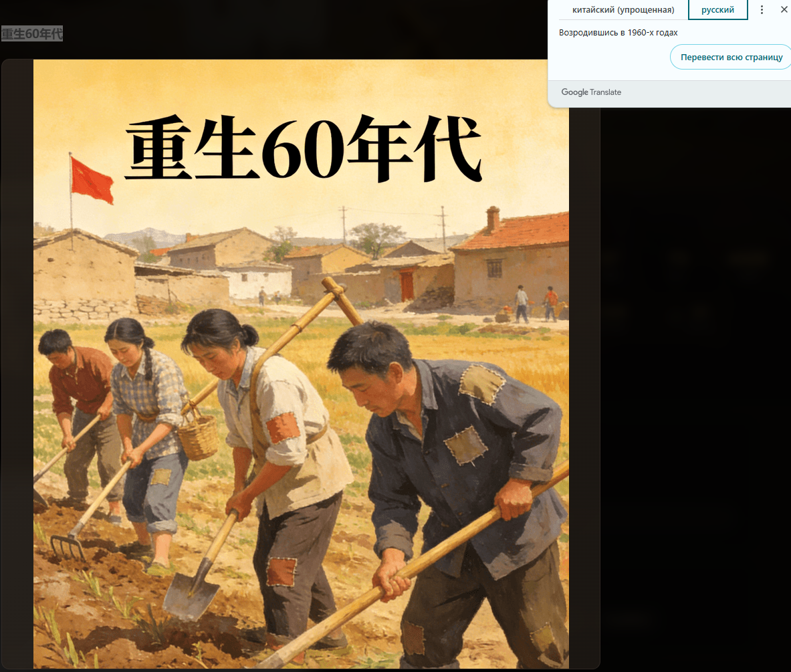Image resolution: width=791 pixels, height=672 pixels.
Task: Select the русский language tab
Action: (x=717, y=10)
